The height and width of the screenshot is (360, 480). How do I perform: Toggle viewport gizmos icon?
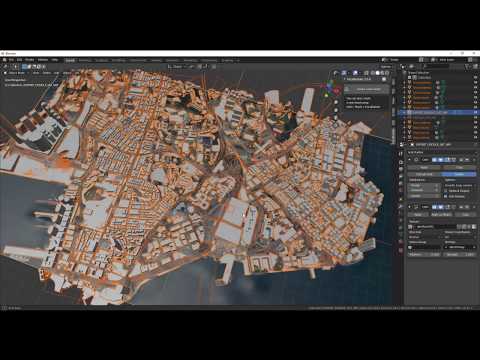pyautogui.click(x=345, y=73)
